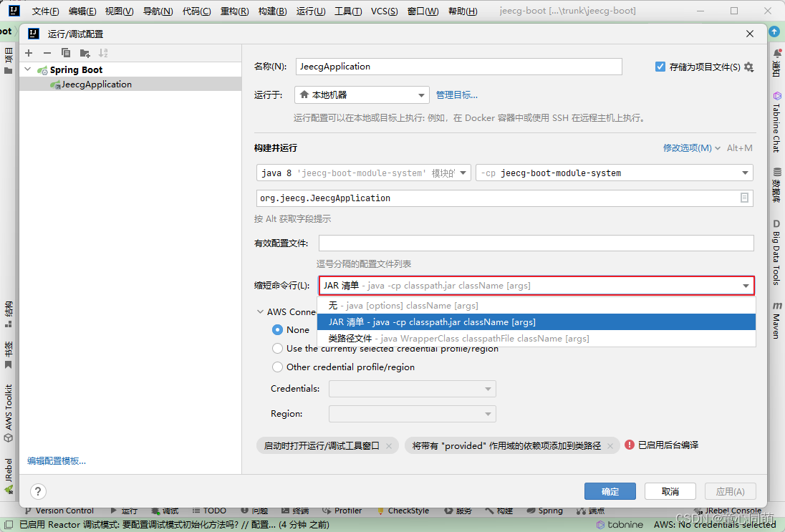Image resolution: width=785 pixels, height=532 pixels.
Task: Toggle the 缩短命令行 combo box
Action: [x=536, y=285]
